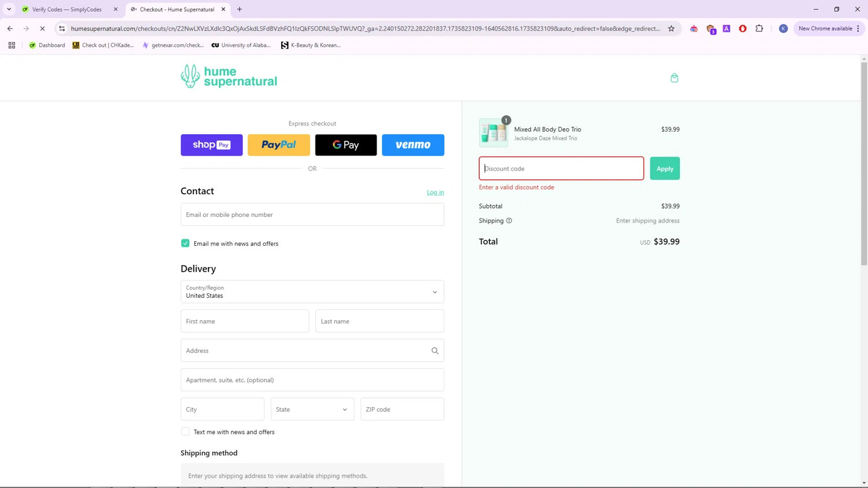Screen dimensions: 868x488
Task: Open the Chrome apps grid icon
Action: pyautogui.click(x=12, y=45)
